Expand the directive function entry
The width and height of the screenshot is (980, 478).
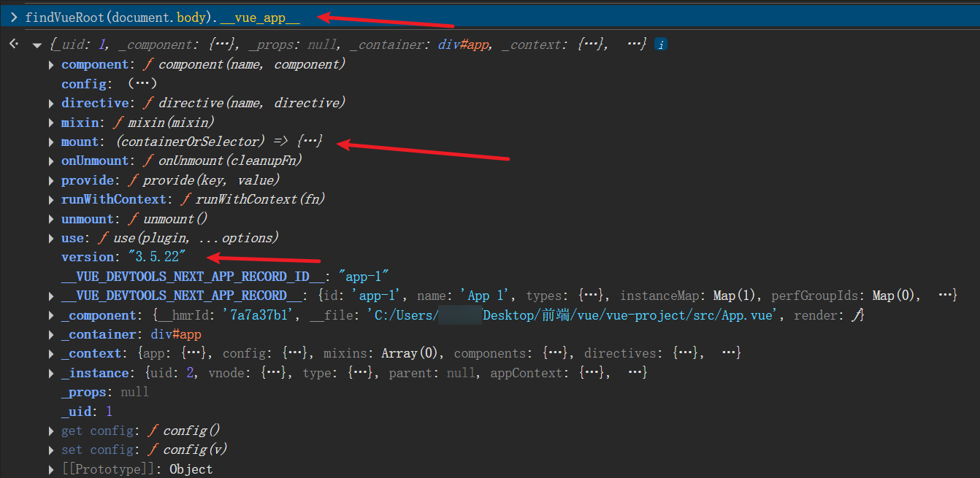51,104
